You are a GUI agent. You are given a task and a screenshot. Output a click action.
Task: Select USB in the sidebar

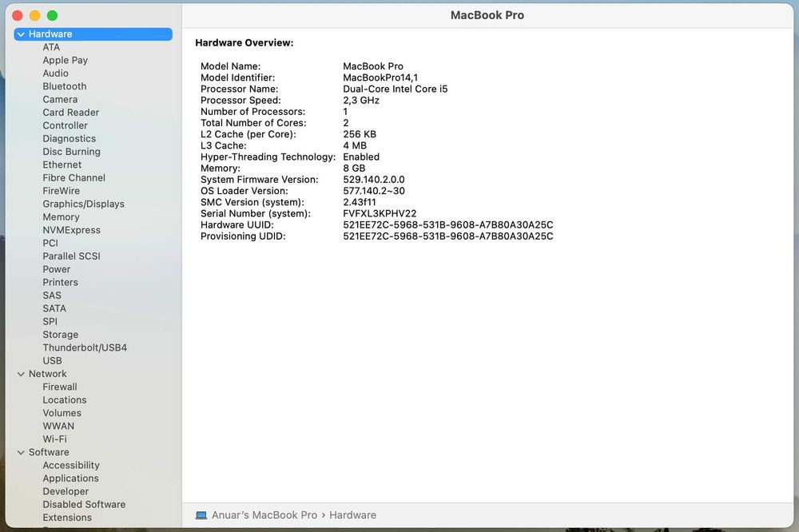pos(52,361)
